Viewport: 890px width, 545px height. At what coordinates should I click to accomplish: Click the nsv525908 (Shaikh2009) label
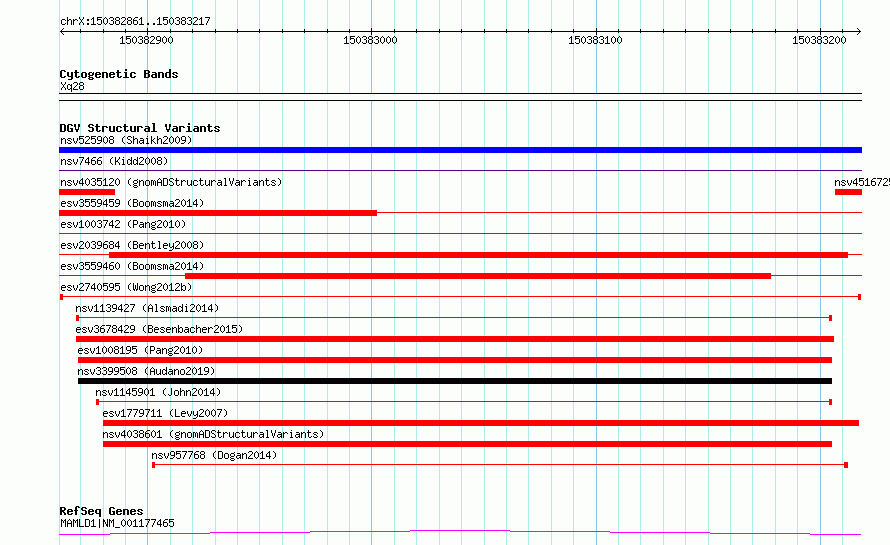pyautogui.click(x=126, y=140)
